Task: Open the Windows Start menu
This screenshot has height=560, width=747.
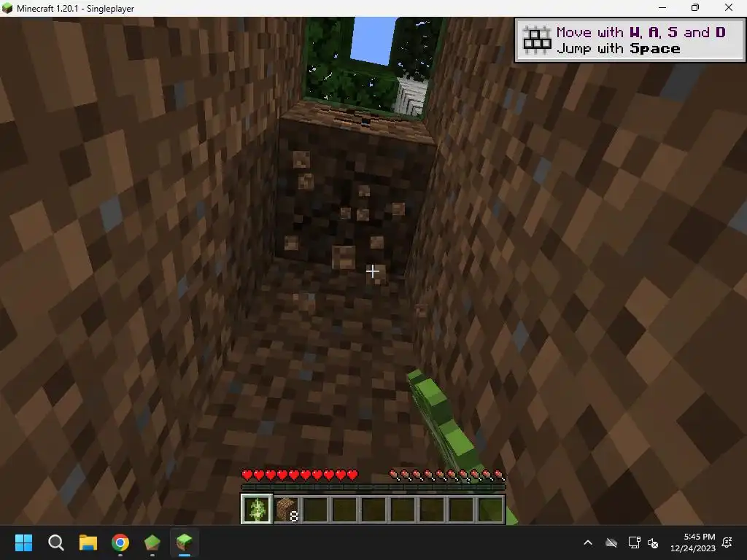Action: (23, 542)
